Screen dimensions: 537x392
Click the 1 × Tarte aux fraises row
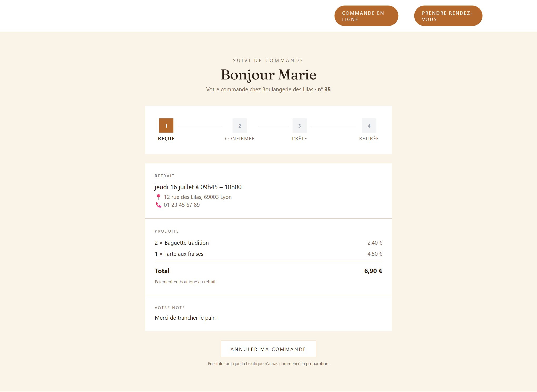pos(268,254)
